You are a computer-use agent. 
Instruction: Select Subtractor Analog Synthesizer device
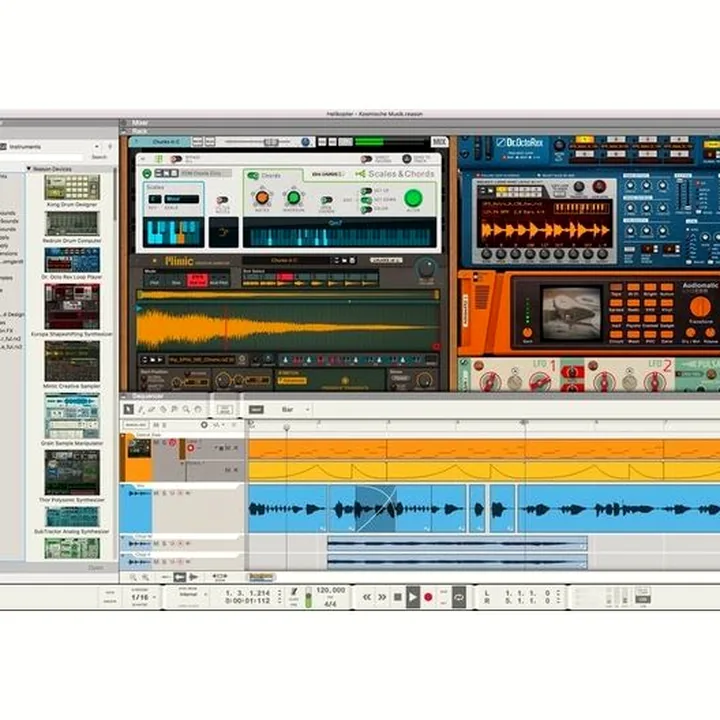tap(72, 520)
